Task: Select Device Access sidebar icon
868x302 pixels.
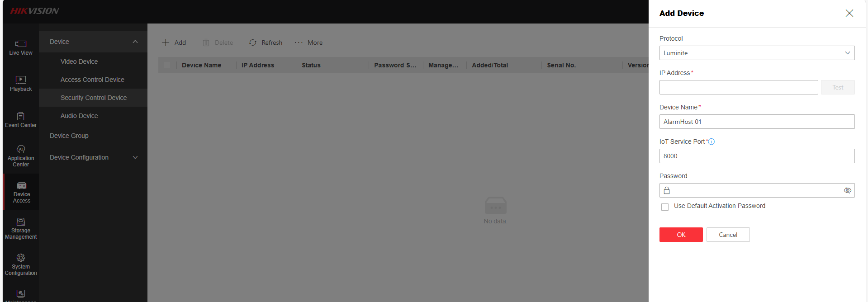Action: (21, 192)
